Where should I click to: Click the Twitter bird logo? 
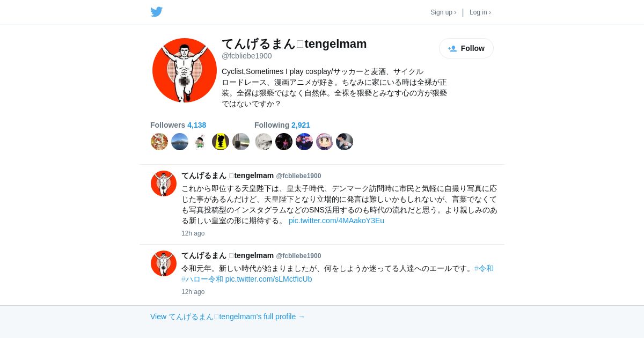pos(157,12)
